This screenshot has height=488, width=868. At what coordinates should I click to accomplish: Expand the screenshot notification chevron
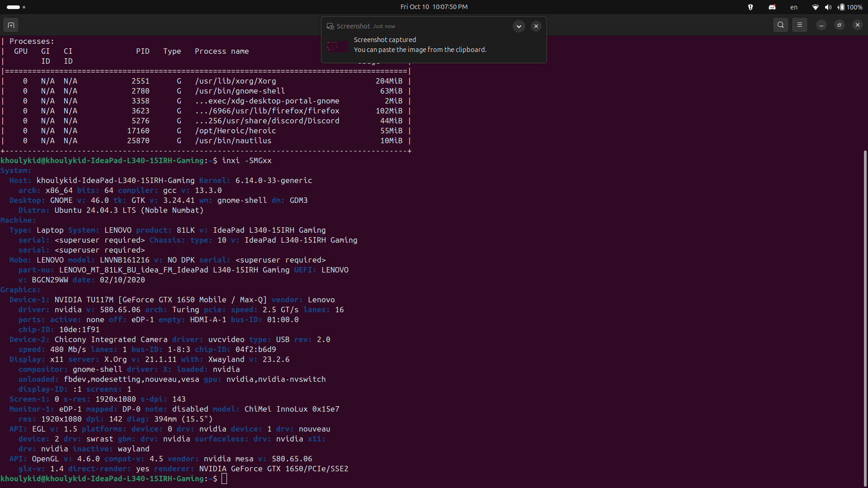tap(519, 26)
